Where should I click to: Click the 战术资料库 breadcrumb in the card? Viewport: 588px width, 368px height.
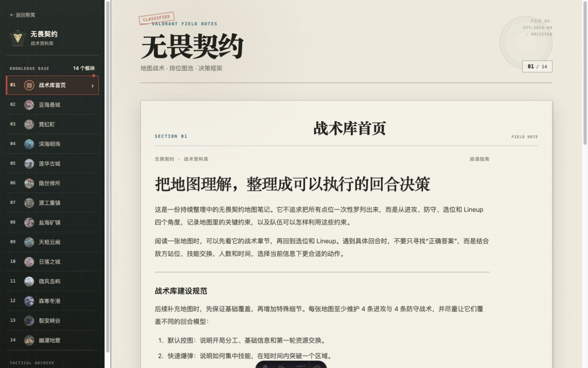tap(196, 159)
